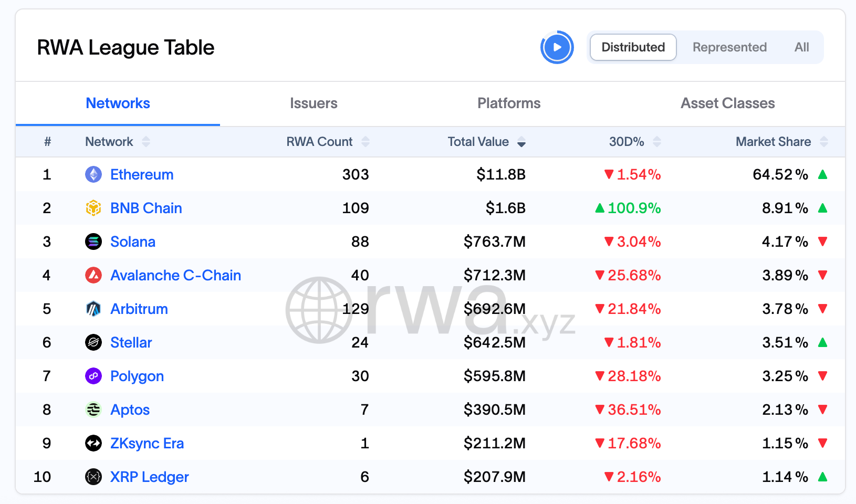Switch to the All view toggle
This screenshot has height=504, width=856.
point(802,47)
